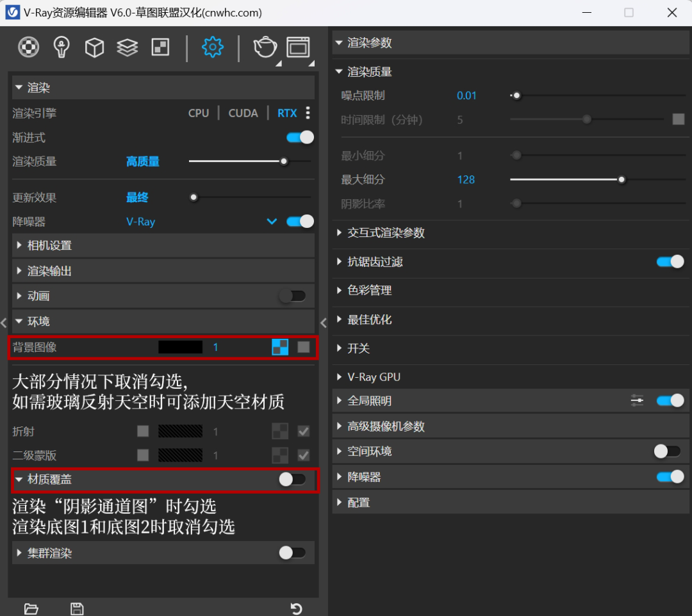Switch render engine to CUDA

coord(243,113)
